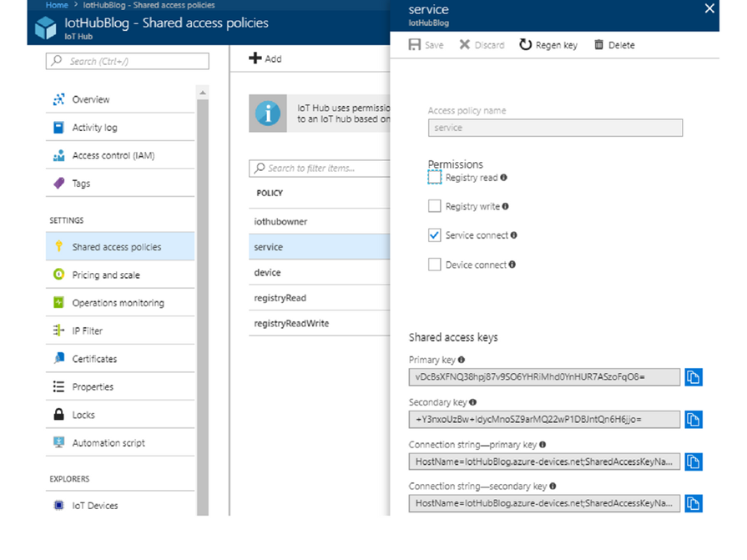
Task: Click the Primary key value field
Action: coord(544,377)
